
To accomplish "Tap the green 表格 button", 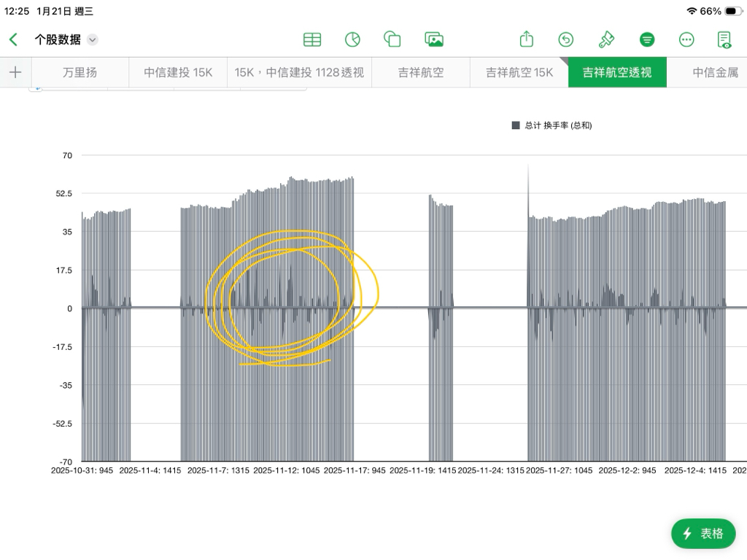I will point(703,534).
